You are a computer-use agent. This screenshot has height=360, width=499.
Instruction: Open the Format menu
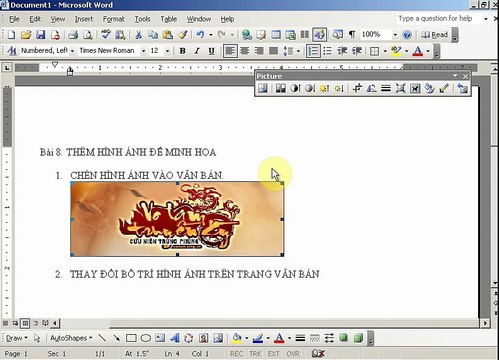click(113, 19)
